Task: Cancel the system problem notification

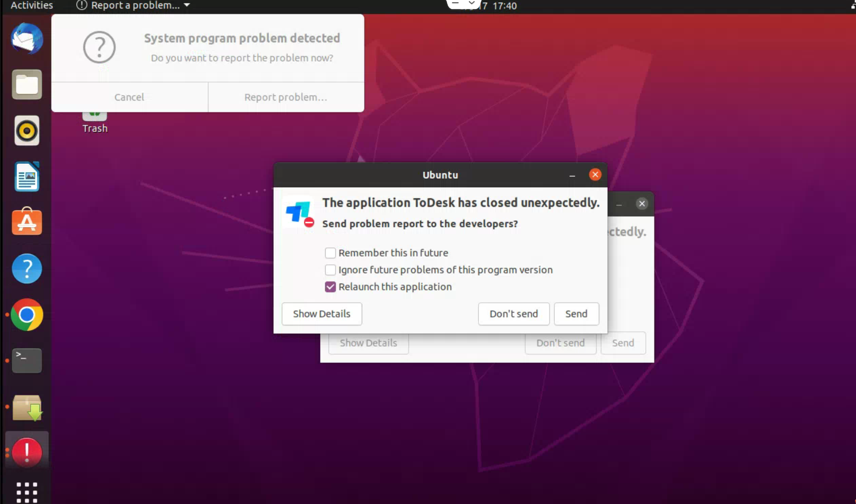Action: 129,97
